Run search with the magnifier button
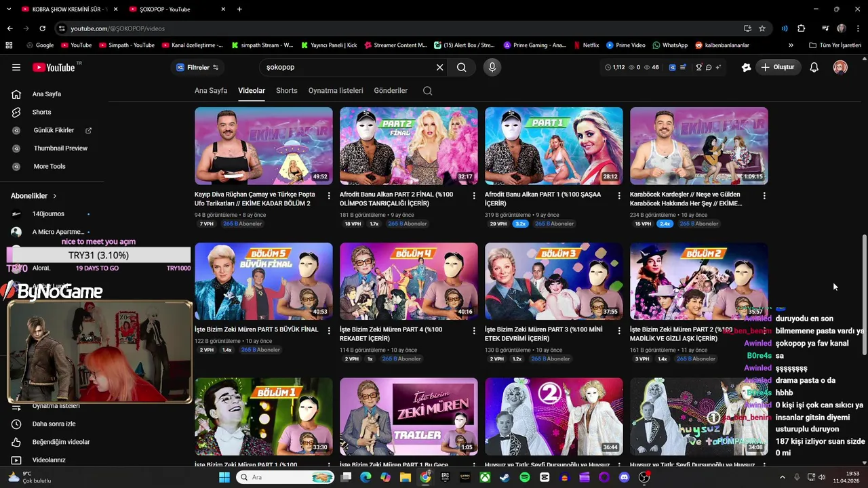The width and height of the screenshot is (868, 488). 461,67
